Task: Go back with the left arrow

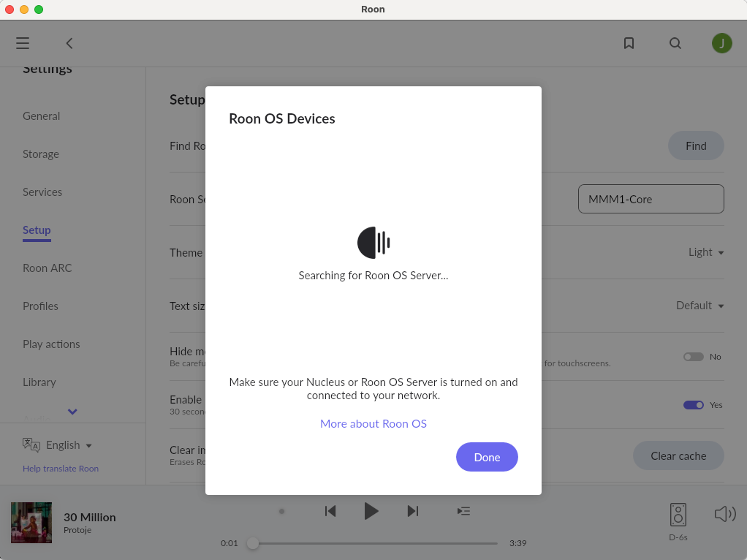Action: 69,43
